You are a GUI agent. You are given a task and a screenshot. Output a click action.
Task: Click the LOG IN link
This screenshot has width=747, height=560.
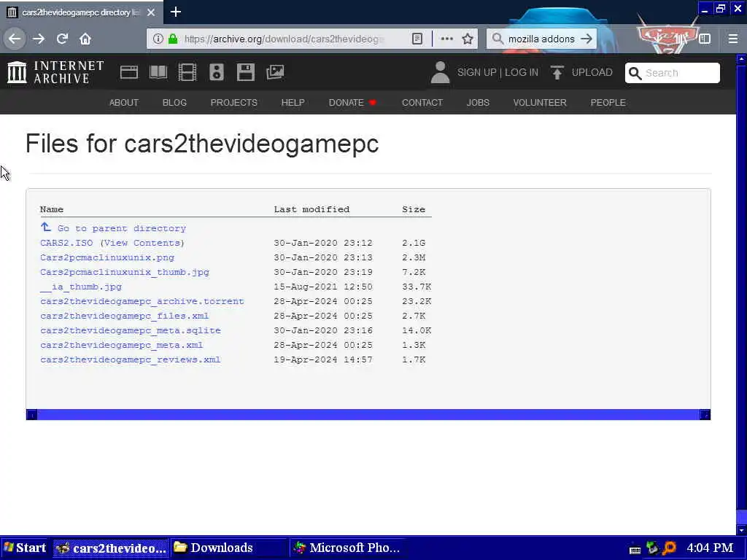click(x=522, y=72)
